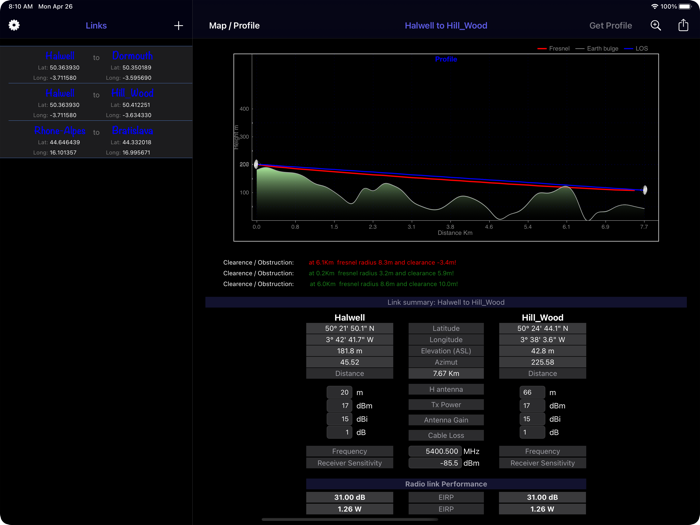Click clearance message at 0.2Km
The height and width of the screenshot is (525, 700).
click(381, 273)
